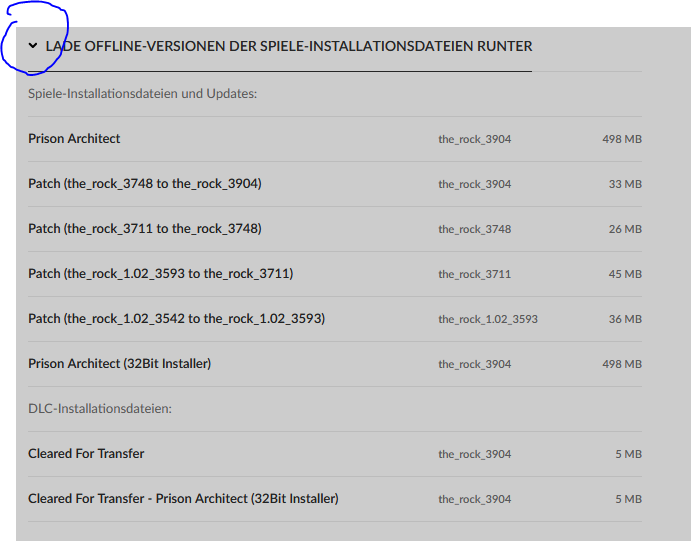Viewport: 691px width, 541px height.
Task: Download Patch the_rock_3748 to the_rock_3904
Action: [145, 184]
